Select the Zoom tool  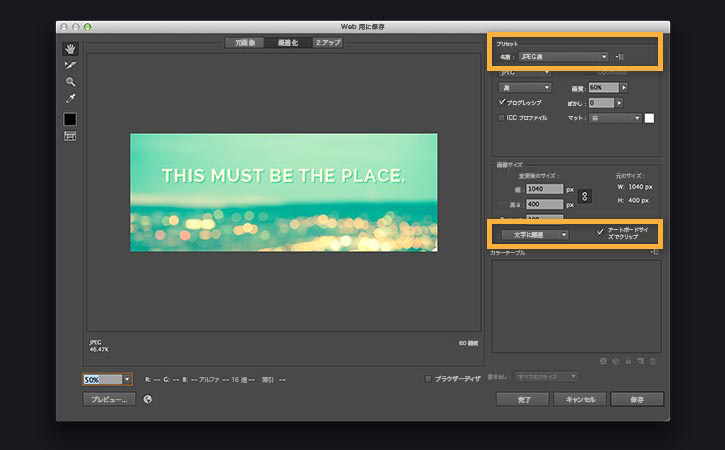click(70, 82)
